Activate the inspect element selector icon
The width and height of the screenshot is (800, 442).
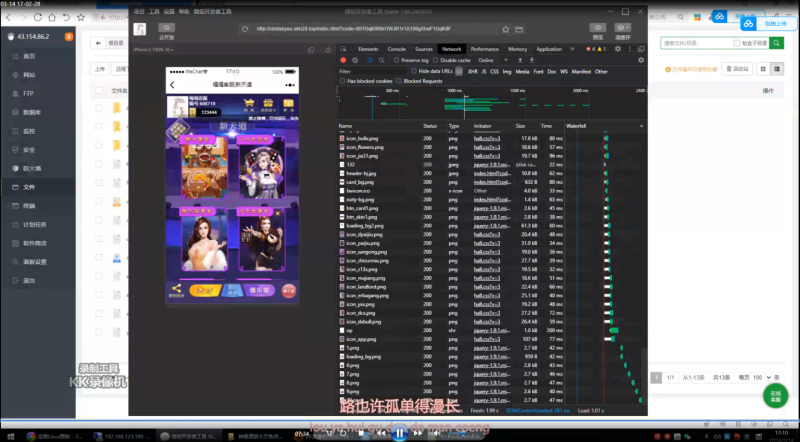click(x=343, y=49)
